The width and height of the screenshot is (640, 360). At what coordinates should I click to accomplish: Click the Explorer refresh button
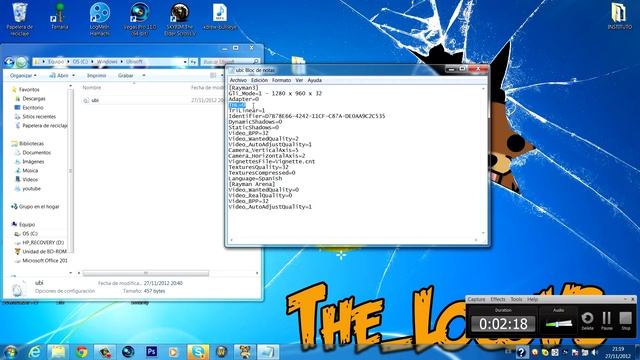[x=193, y=62]
